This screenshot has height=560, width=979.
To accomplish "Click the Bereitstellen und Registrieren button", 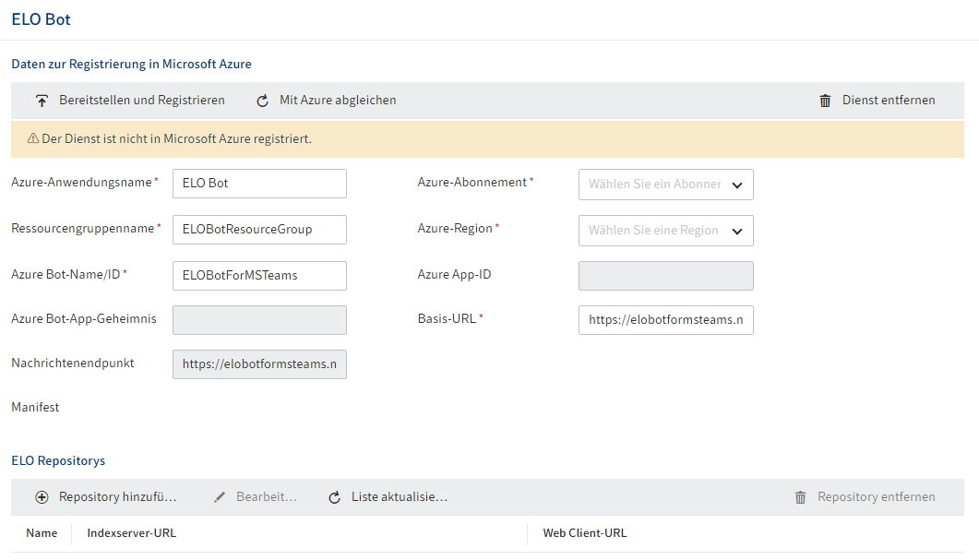I will click(x=130, y=101).
